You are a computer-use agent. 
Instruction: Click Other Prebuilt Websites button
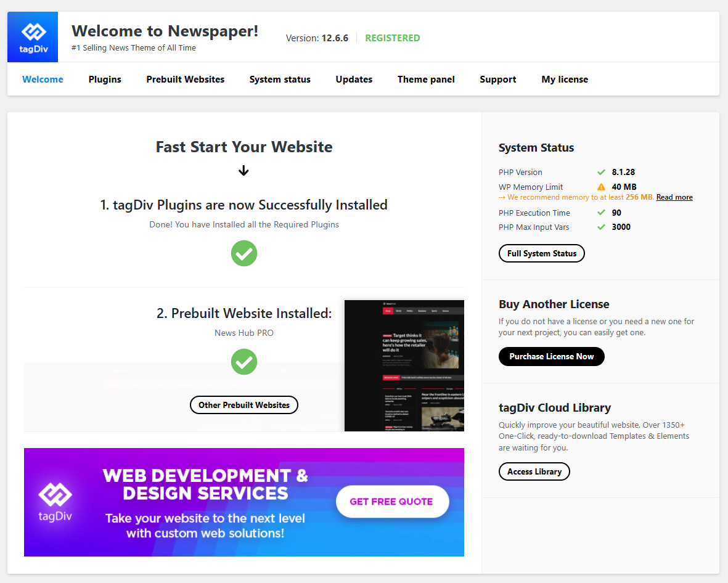(x=244, y=406)
